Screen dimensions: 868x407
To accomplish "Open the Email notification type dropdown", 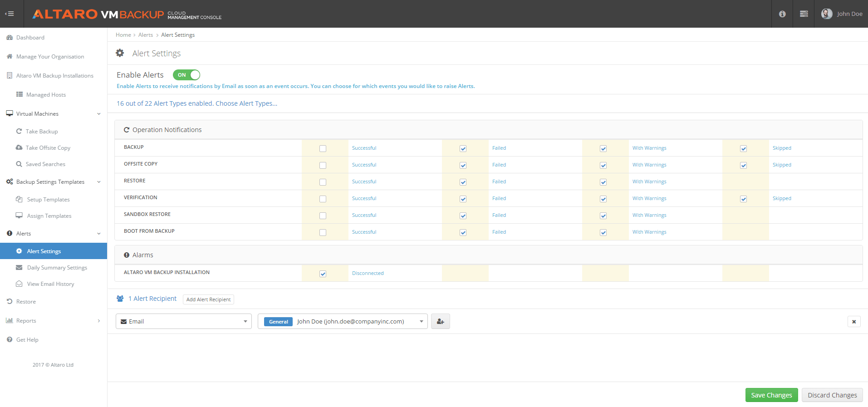I will pyautogui.click(x=184, y=321).
